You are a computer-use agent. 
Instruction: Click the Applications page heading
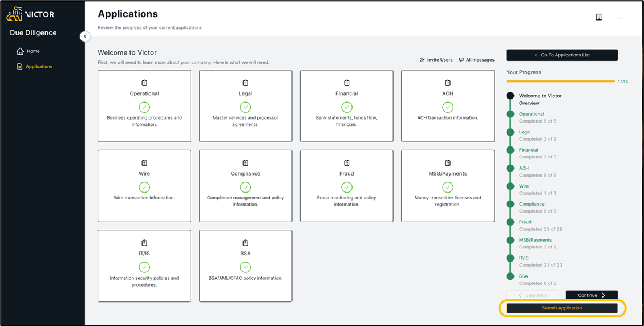pos(128,14)
